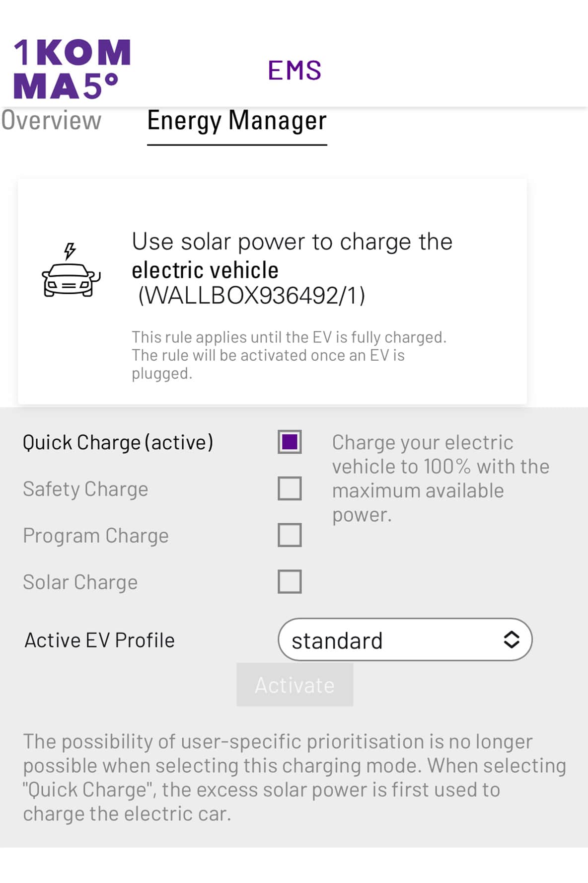Image resolution: width=588 pixels, height=883 pixels.
Task: Click the EMS header title
Action: point(294,70)
